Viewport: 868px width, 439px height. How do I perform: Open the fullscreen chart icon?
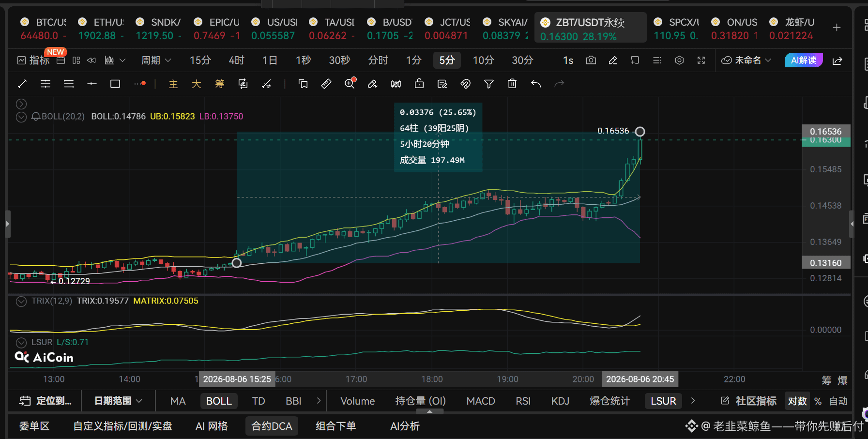pyautogui.click(x=701, y=60)
